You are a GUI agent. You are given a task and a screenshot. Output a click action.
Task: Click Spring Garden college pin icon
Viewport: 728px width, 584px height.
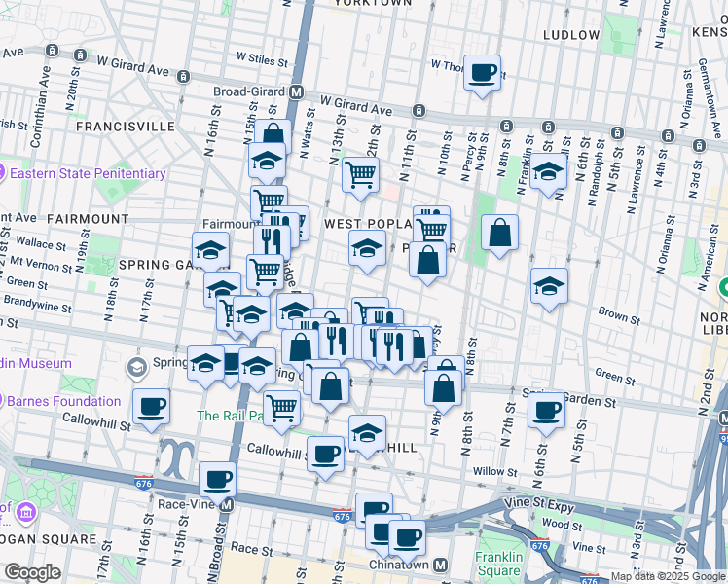point(137,368)
